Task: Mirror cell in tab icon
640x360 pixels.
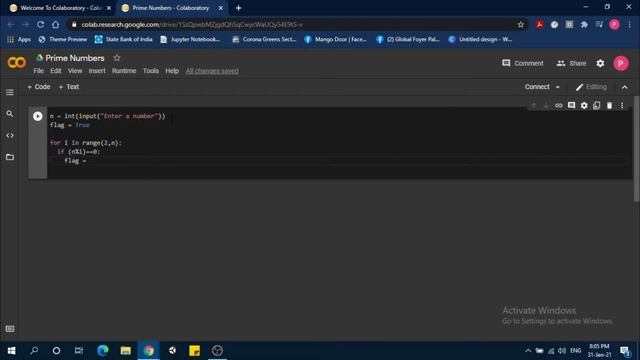Action: [597, 106]
